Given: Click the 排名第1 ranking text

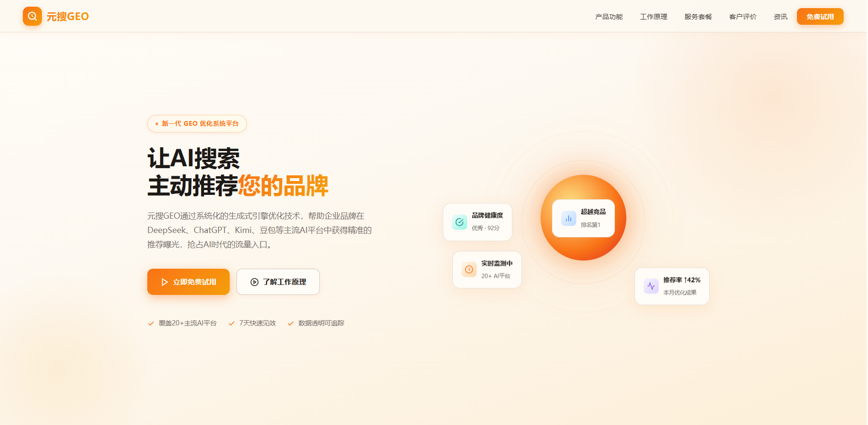Looking at the screenshot, I should (x=590, y=225).
